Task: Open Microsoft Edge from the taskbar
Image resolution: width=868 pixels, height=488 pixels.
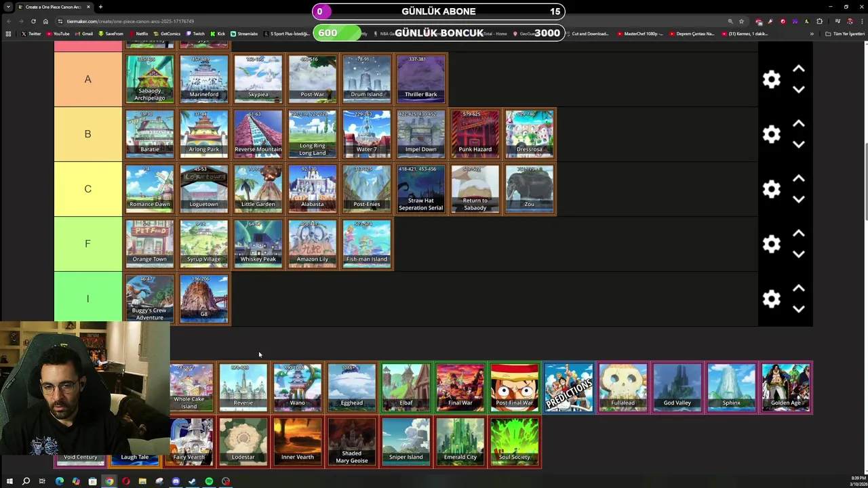Action: (x=59, y=481)
